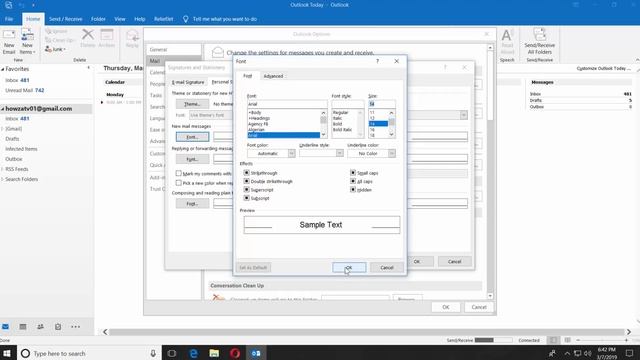The image size is (640, 360).
Task: Click the zoom slider in status bar
Action: click(602, 340)
